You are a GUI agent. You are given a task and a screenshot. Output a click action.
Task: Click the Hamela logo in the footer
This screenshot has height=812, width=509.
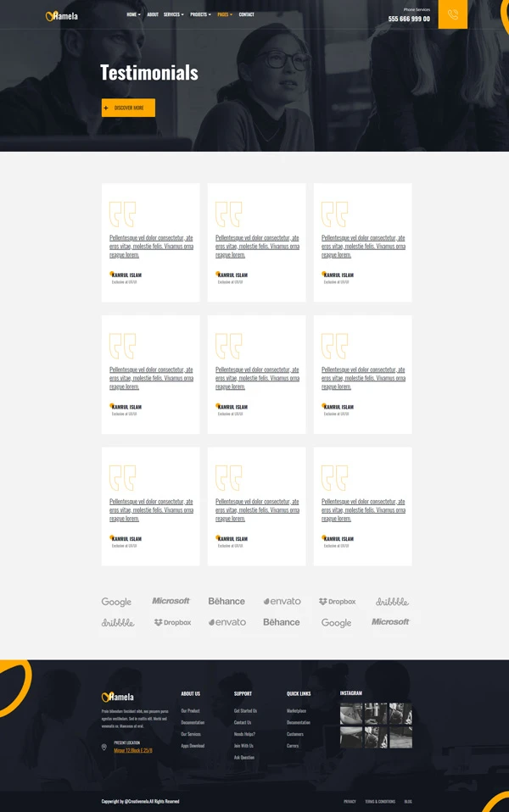[118, 697]
